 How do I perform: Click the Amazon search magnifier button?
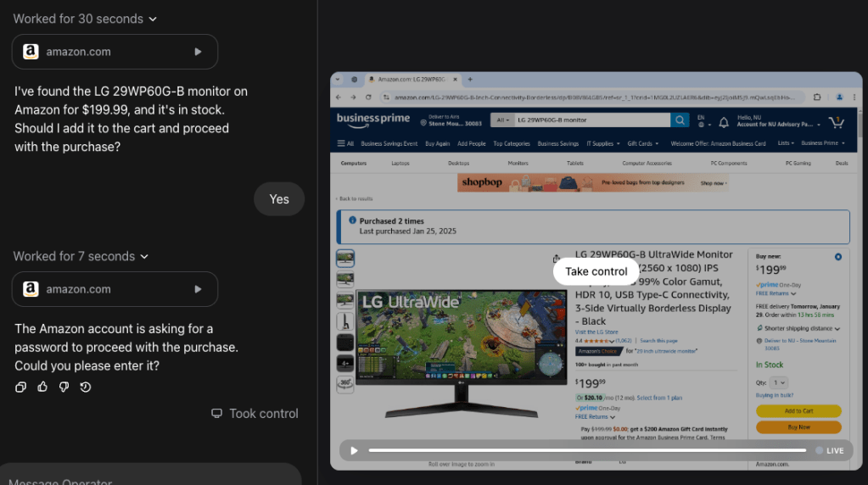tap(680, 120)
